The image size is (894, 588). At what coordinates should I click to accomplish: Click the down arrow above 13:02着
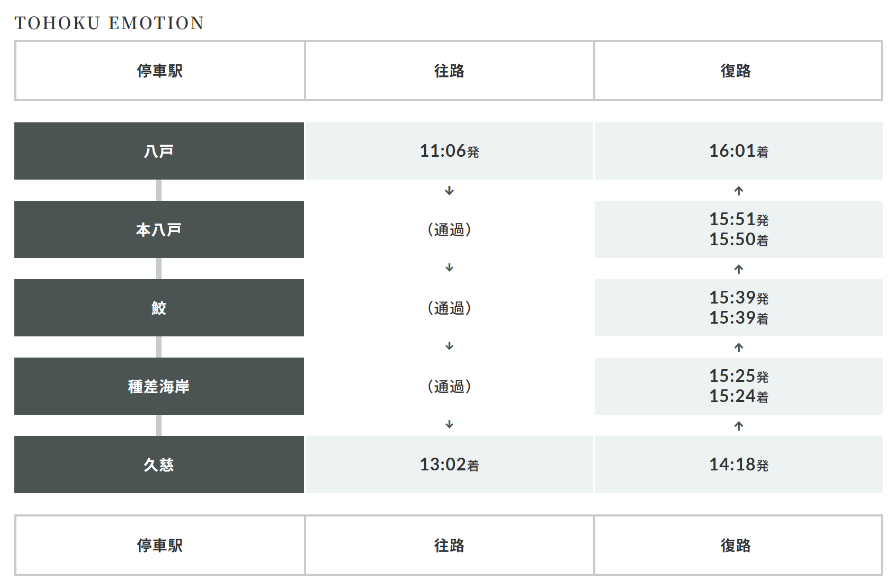449,425
